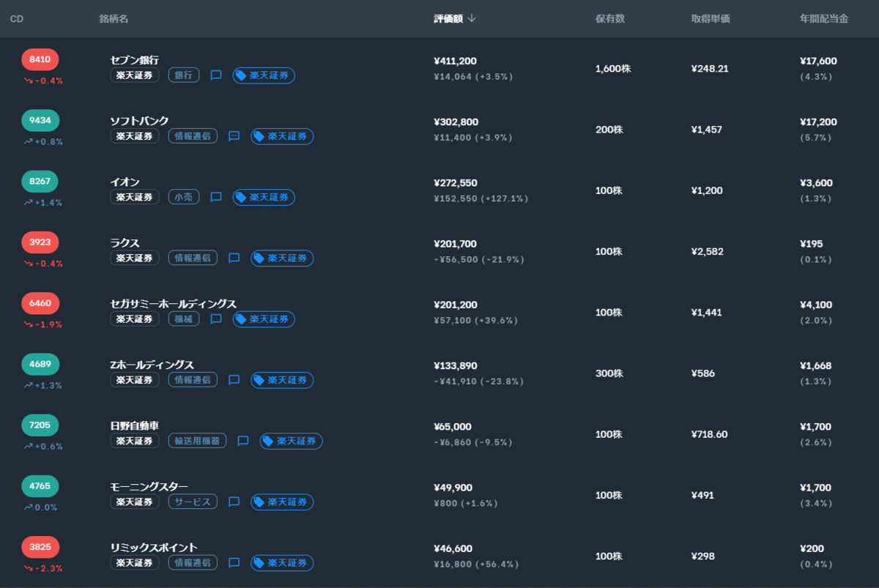
Task: Open the ラクス stock name
Action: (125, 242)
